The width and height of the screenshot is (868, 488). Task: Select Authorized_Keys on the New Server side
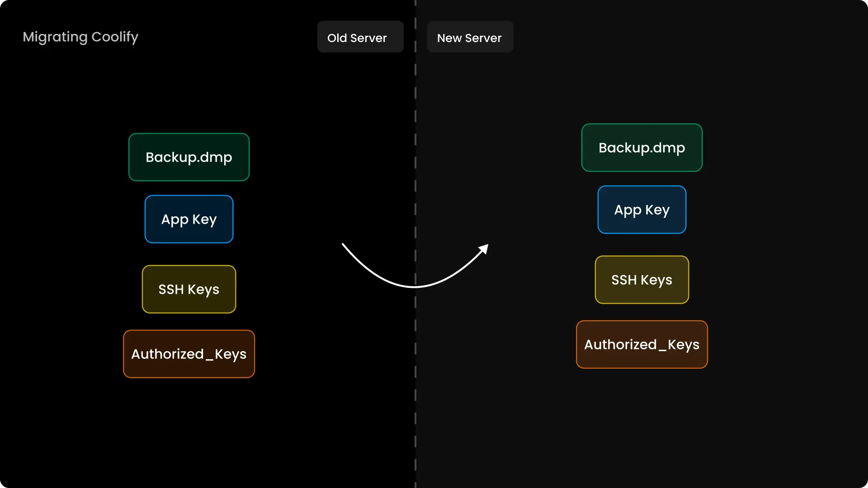pyautogui.click(x=642, y=344)
